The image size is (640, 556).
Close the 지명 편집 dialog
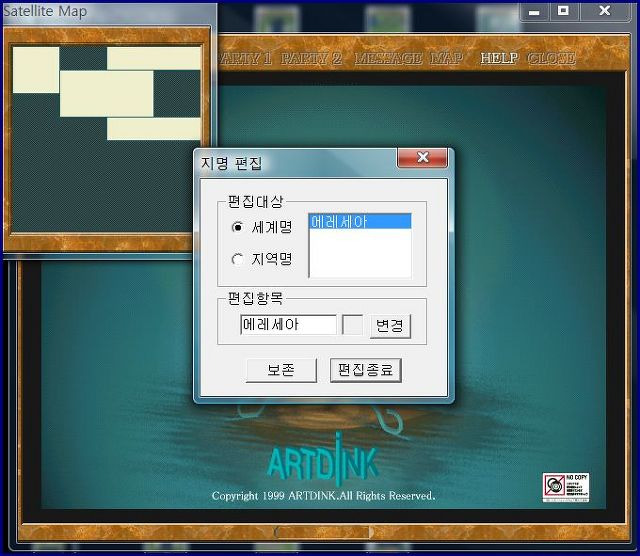(x=422, y=158)
